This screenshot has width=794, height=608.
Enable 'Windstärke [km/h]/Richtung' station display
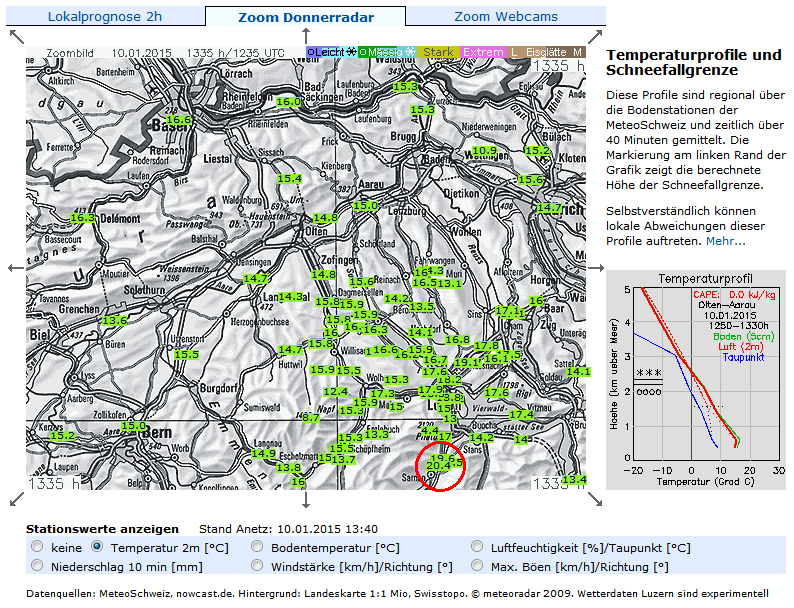(258, 566)
